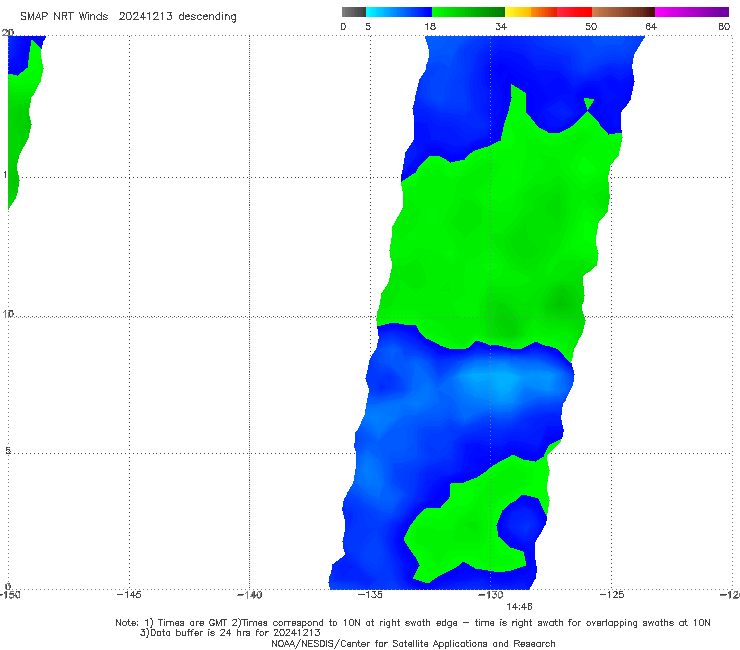Click the swath time label '14:46'

tap(519, 607)
